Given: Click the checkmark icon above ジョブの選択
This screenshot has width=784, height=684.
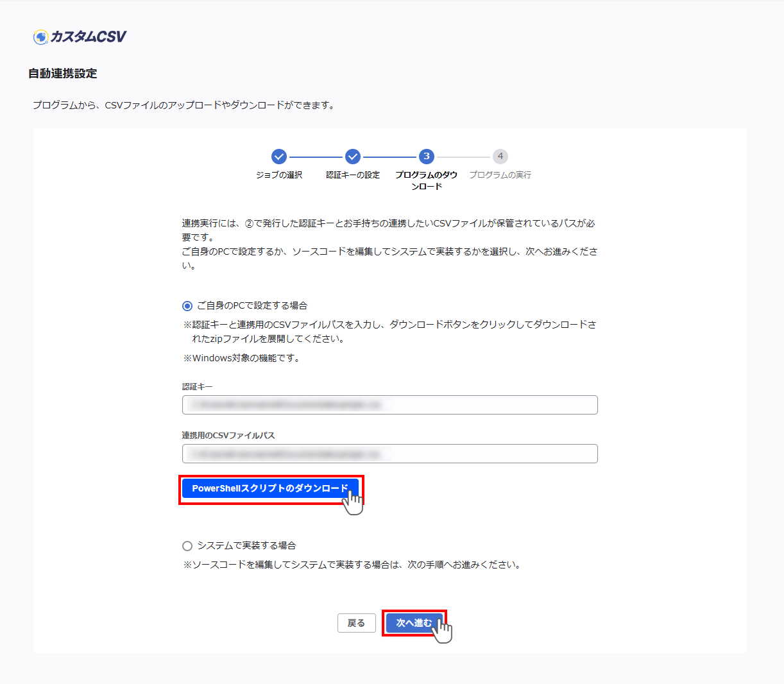Looking at the screenshot, I should (x=278, y=156).
